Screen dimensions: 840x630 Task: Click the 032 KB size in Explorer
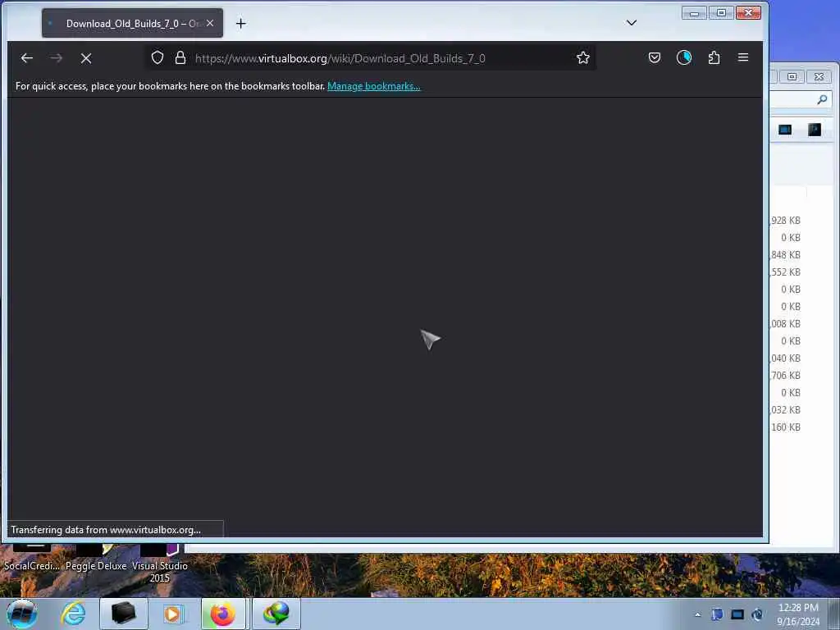point(785,410)
